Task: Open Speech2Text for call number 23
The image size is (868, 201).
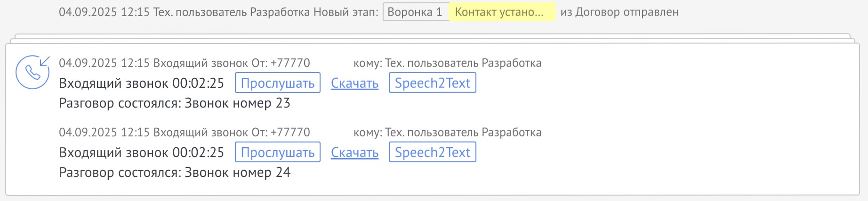Action: [432, 83]
